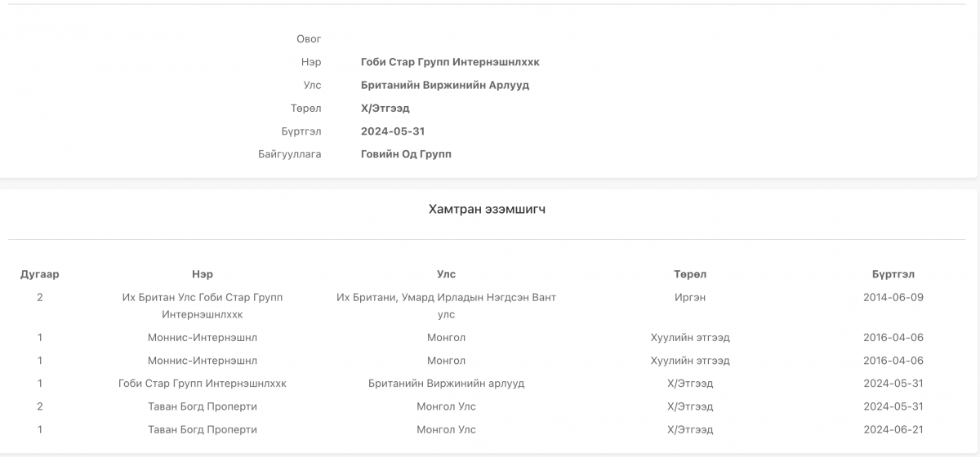Click the 2024-06-21 registration date cell
980x457 pixels.
click(x=893, y=429)
